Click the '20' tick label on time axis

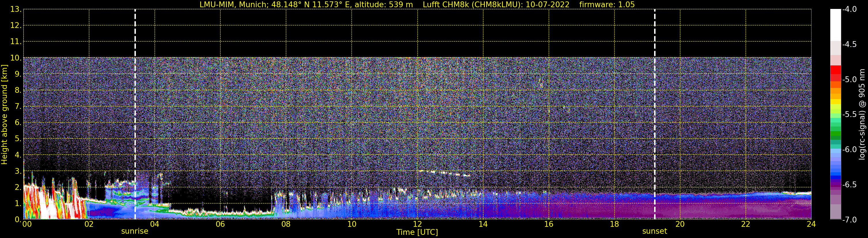680,224
